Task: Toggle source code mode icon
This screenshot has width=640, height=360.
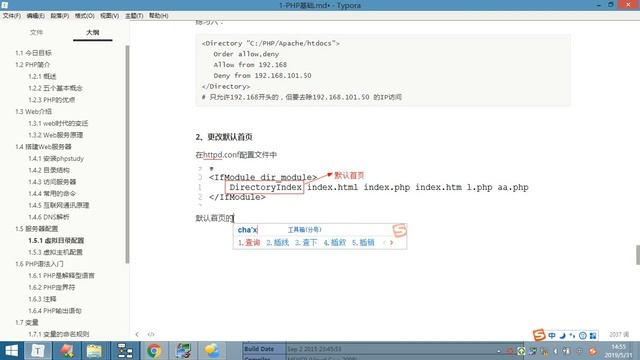Action: 151,334
